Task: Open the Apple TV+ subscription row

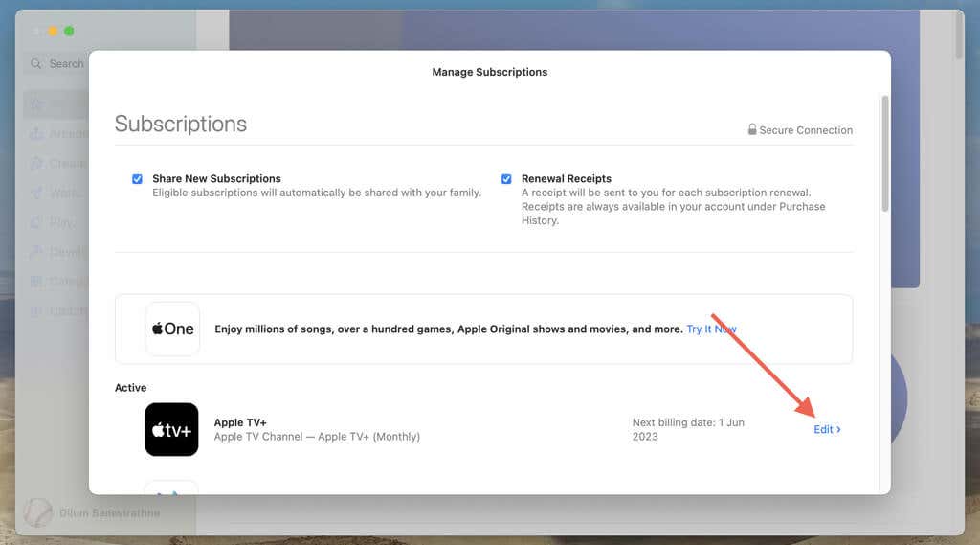Action: click(483, 429)
